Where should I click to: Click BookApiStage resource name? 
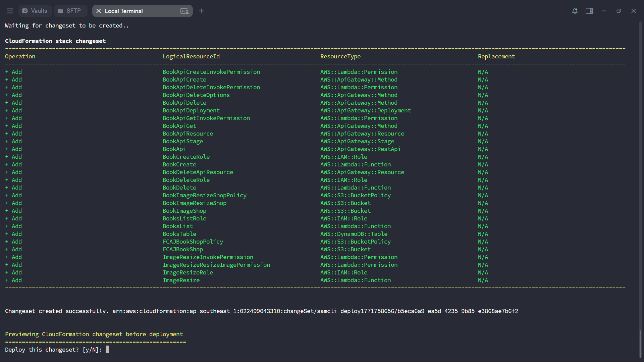pos(183,141)
